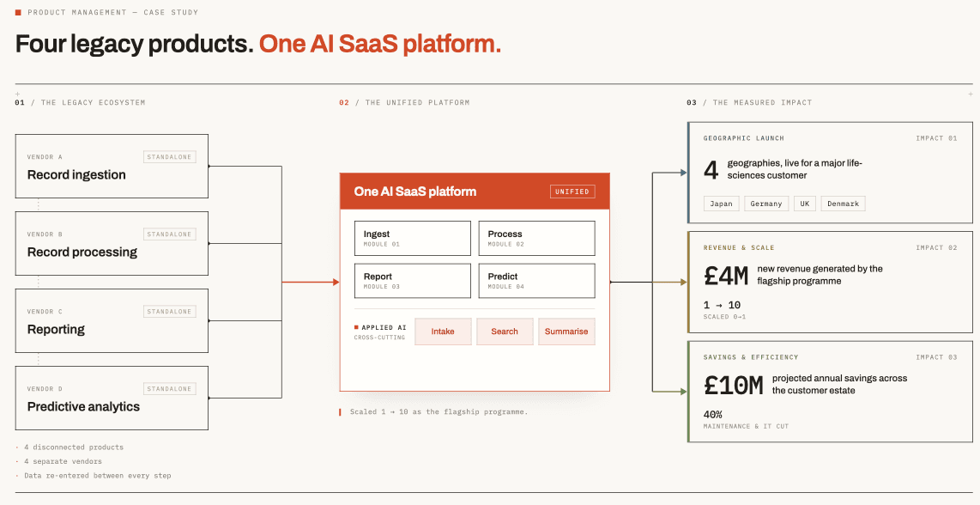Click the STANDALONE tag on Vendor D card

[x=169, y=388]
